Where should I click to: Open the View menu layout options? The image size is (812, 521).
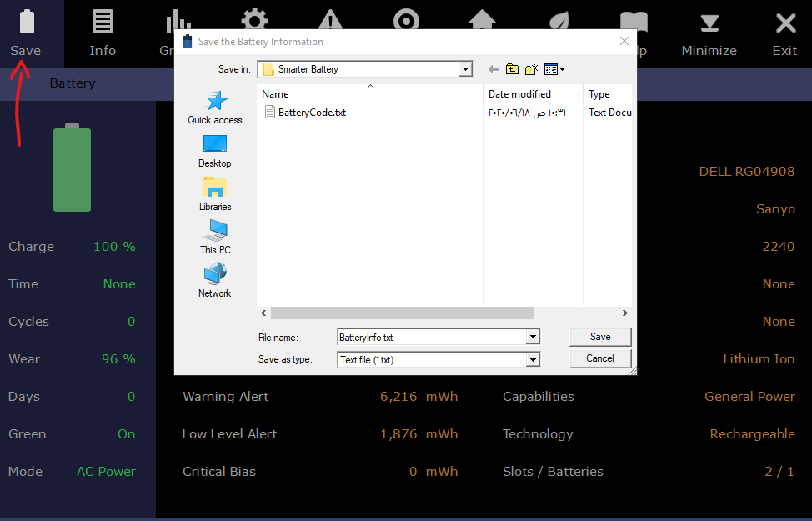click(x=555, y=69)
